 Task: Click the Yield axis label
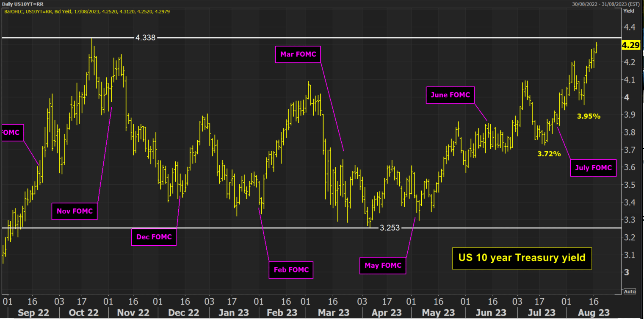(x=628, y=11)
